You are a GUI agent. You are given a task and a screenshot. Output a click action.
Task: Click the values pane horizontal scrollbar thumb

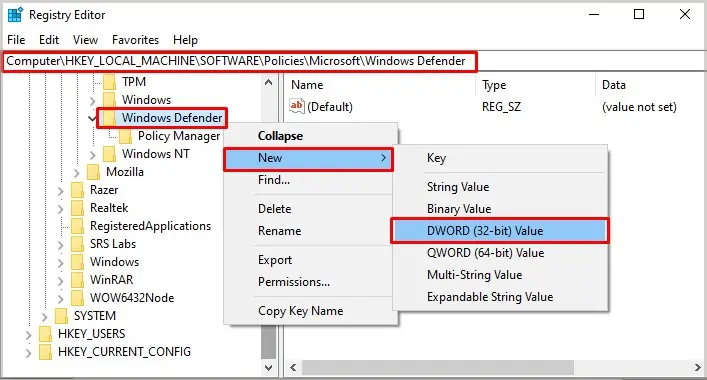tap(438, 368)
